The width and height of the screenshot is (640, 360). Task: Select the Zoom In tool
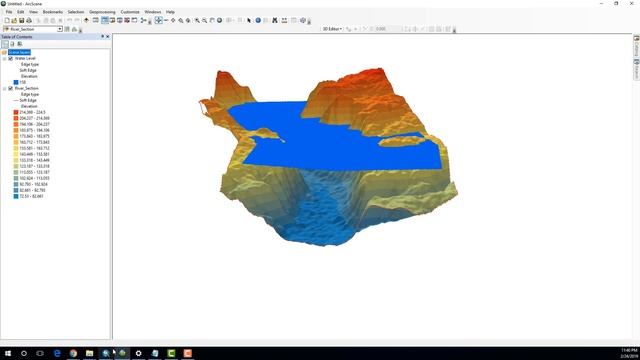pyautogui.click(x=197, y=20)
